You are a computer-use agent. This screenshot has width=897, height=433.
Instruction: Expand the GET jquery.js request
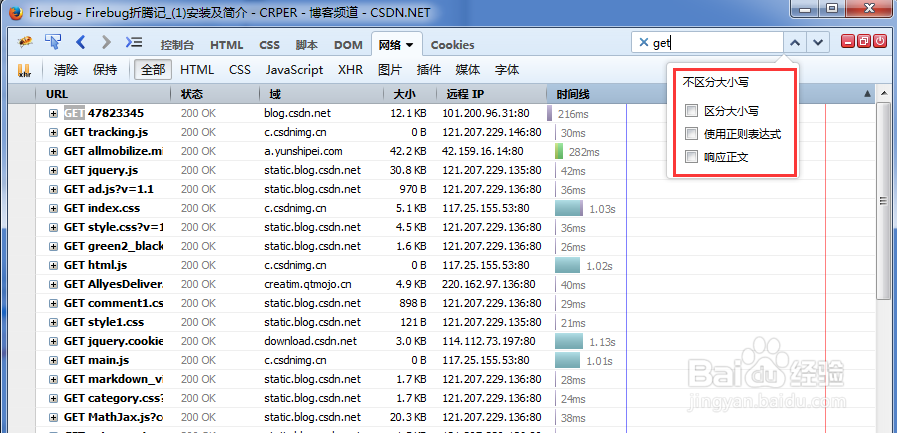pos(53,170)
